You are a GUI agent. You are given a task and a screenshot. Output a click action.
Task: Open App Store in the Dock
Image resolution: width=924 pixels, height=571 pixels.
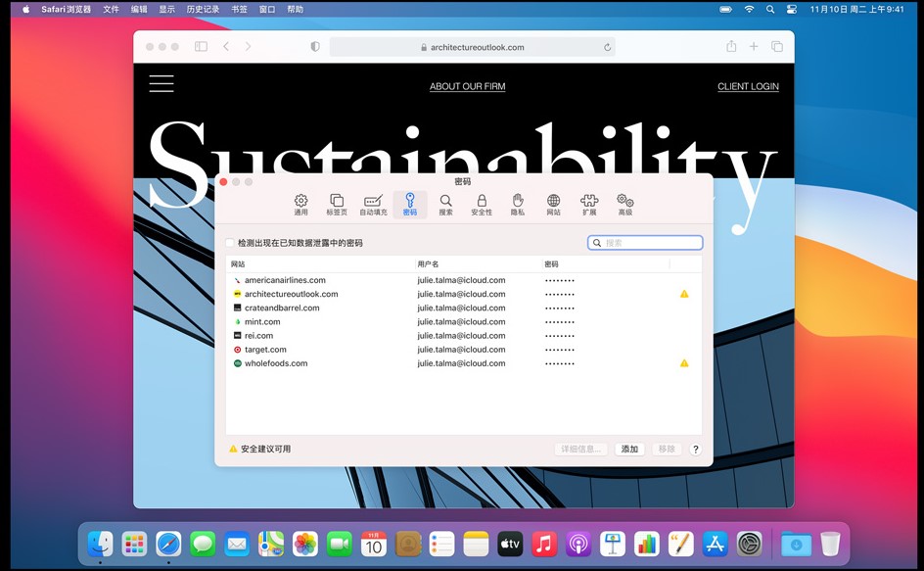click(716, 544)
